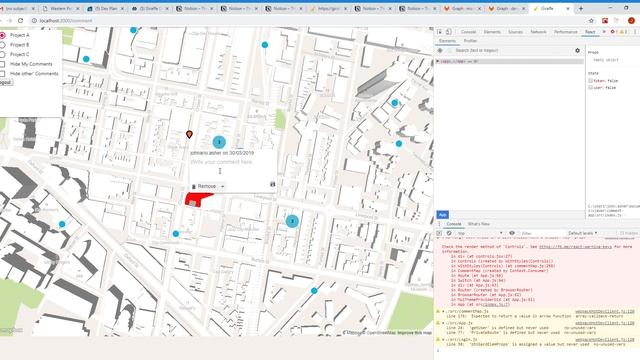Click React select-element target icon
Image resolution: width=640 pixels, height=360 pixels.
click(440, 51)
